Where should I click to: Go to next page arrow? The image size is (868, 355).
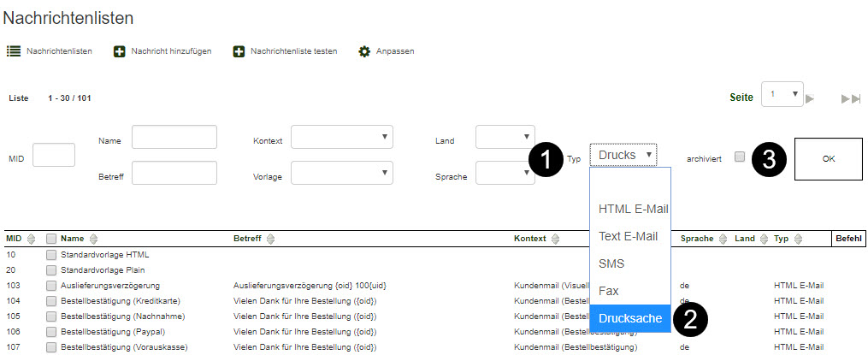(809, 98)
